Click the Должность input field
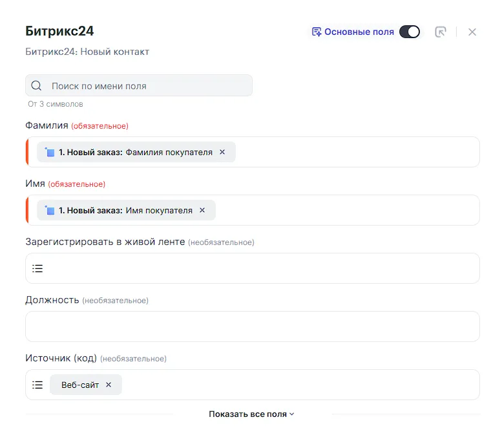Viewport: 502px width, 448px height. pyautogui.click(x=252, y=326)
